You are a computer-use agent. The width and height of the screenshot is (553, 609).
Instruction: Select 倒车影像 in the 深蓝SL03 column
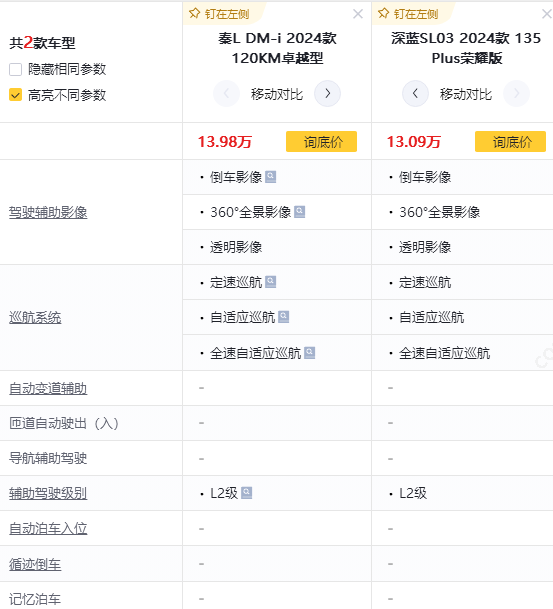tap(425, 177)
